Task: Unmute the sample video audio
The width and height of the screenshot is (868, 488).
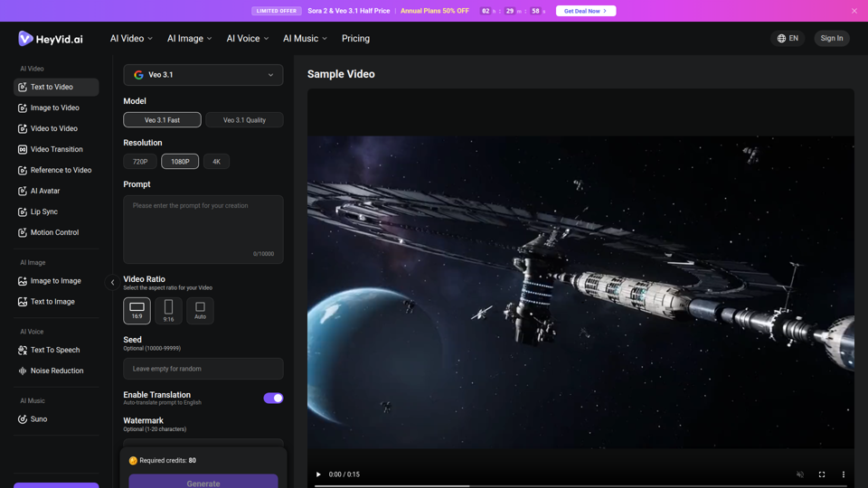Action: (x=800, y=474)
